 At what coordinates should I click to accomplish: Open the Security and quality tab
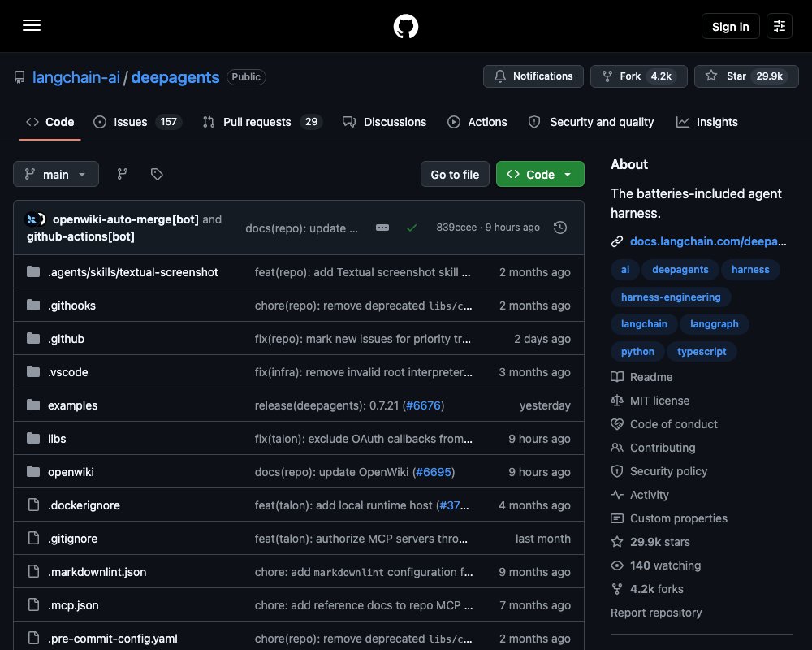[x=591, y=122]
